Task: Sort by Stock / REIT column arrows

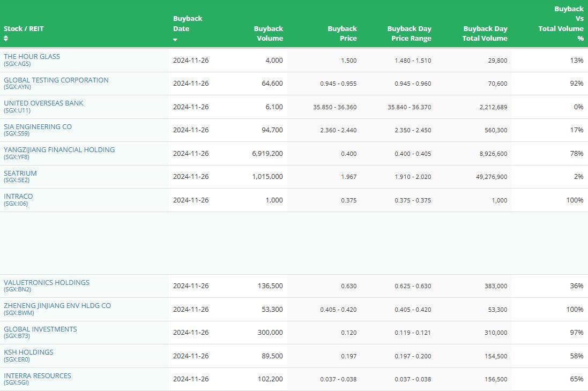Action: [5, 38]
